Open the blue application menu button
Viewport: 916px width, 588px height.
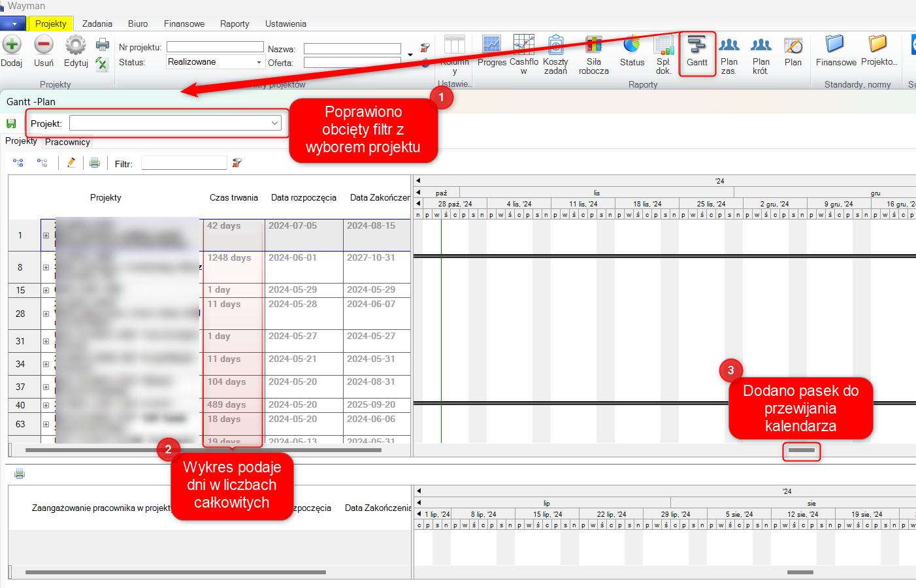(13, 24)
